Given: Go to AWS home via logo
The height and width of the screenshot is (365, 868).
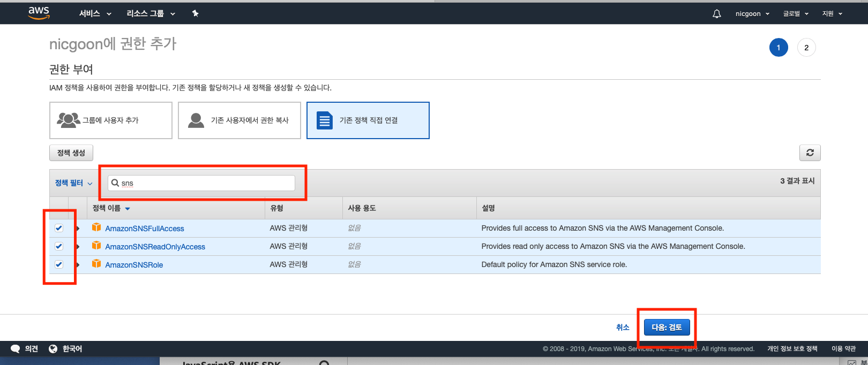Looking at the screenshot, I should pos(39,13).
